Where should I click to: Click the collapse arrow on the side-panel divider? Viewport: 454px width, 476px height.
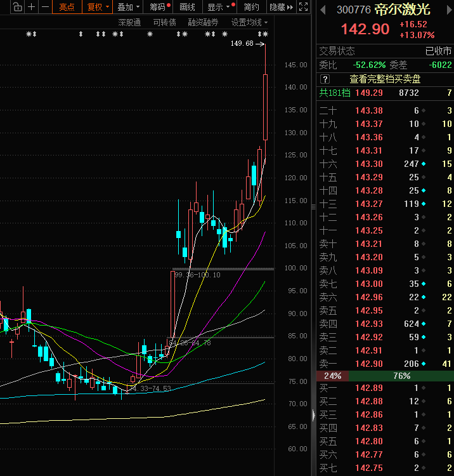[x=314, y=415]
